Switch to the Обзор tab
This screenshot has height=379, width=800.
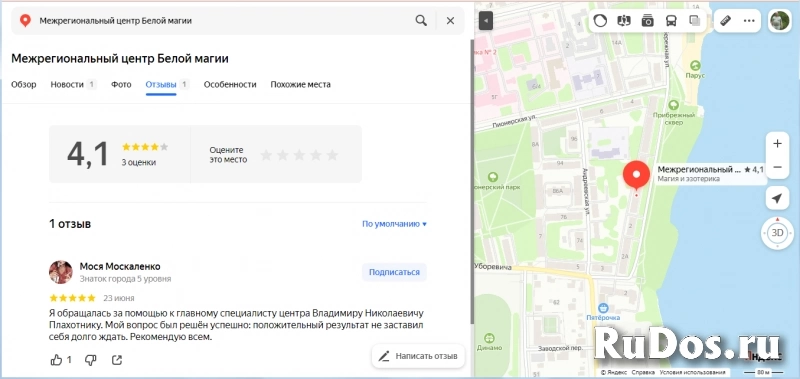23,85
